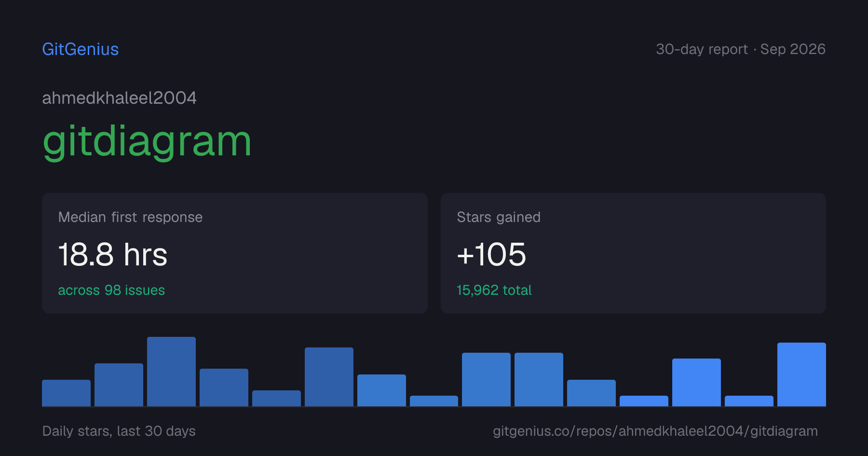Image resolution: width=868 pixels, height=456 pixels.
Task: Click the +105 stars value
Action: [x=491, y=254]
